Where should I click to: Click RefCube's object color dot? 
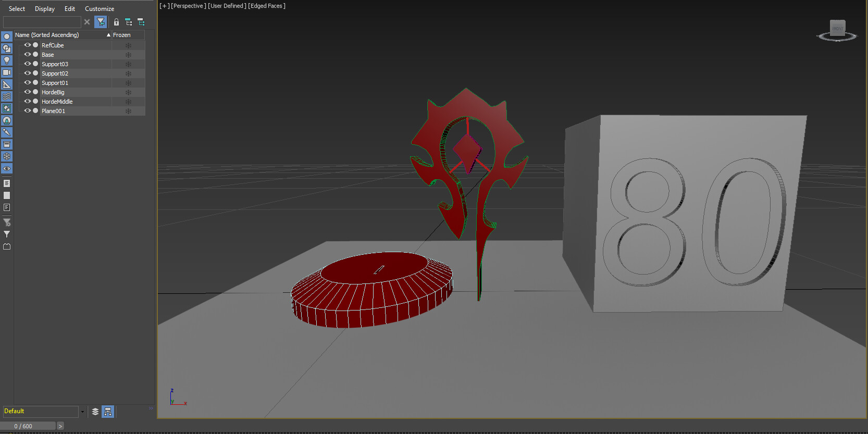click(35, 45)
